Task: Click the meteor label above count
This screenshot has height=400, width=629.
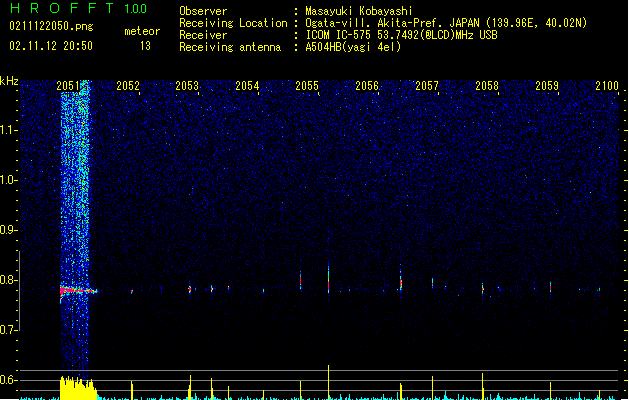Action: [x=142, y=31]
